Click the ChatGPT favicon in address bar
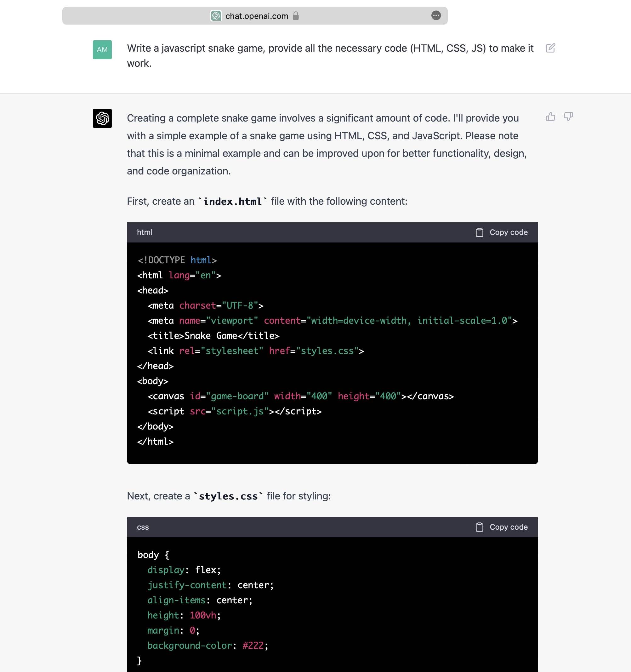631x672 pixels. tap(216, 15)
